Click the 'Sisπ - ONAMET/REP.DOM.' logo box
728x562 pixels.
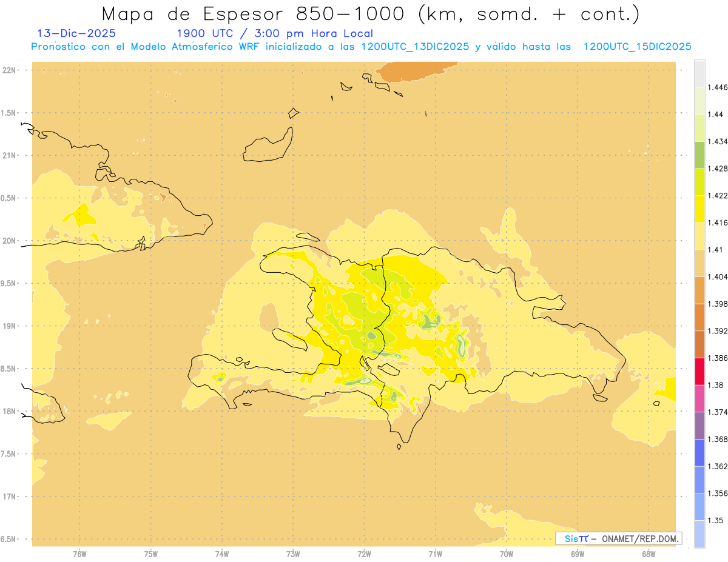619,538
